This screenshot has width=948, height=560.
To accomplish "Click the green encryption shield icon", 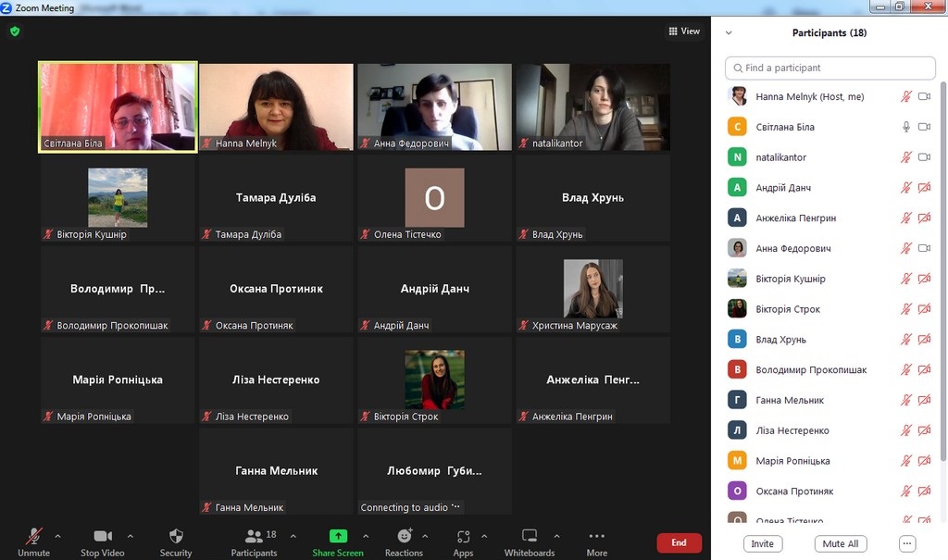I will click(15, 31).
